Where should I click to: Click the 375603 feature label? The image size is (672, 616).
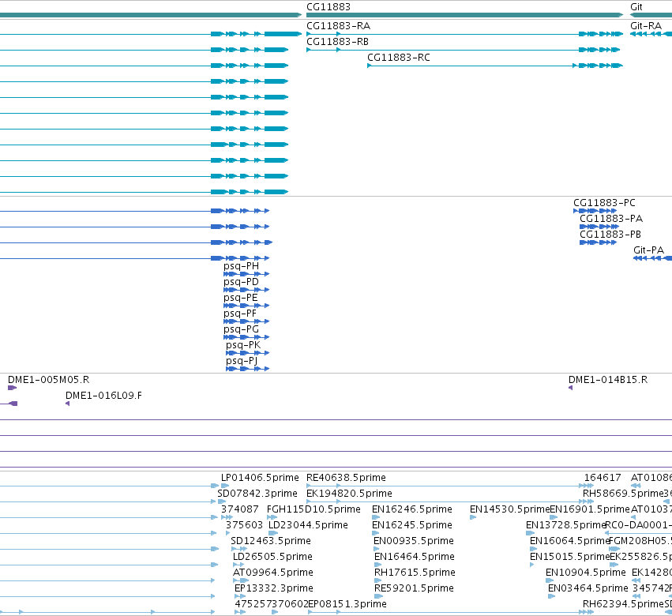click(244, 525)
